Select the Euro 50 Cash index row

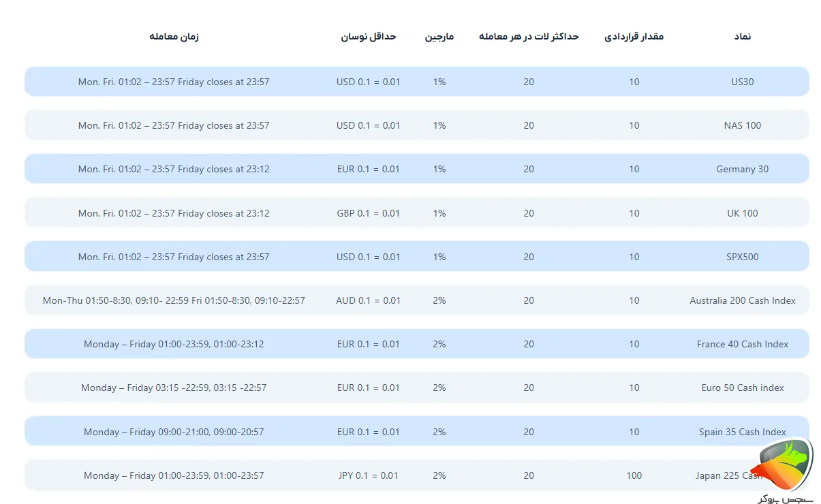tap(742, 388)
